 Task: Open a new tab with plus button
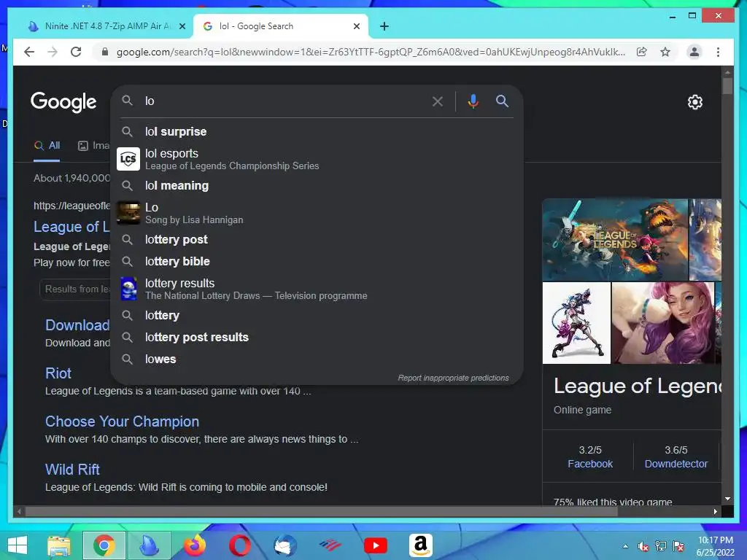[x=384, y=26]
